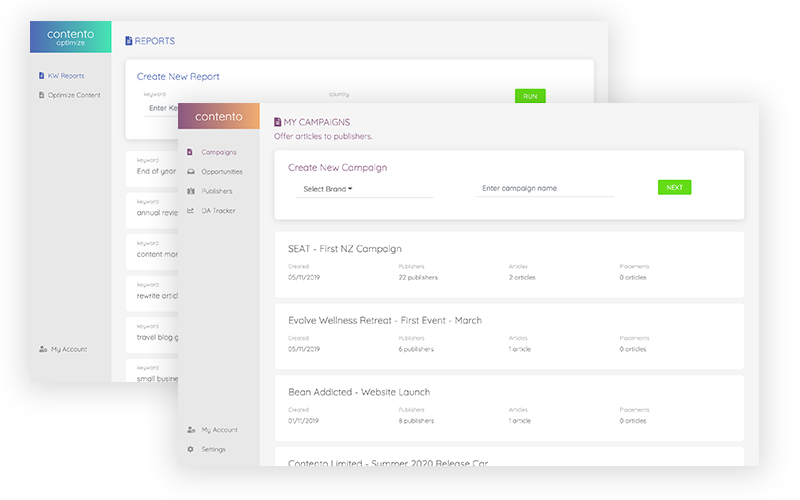
Task: Click the Campaigns sidebar icon
Action: coord(190,152)
